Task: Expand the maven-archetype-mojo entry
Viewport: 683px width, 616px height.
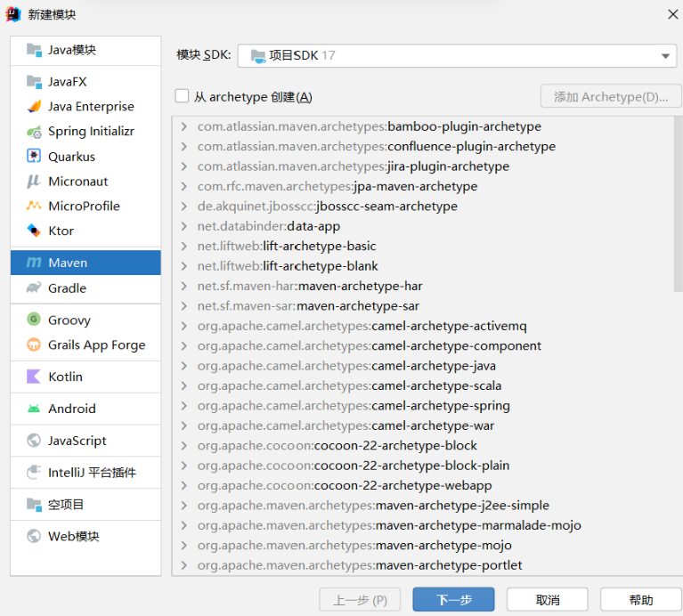Action: tap(184, 546)
